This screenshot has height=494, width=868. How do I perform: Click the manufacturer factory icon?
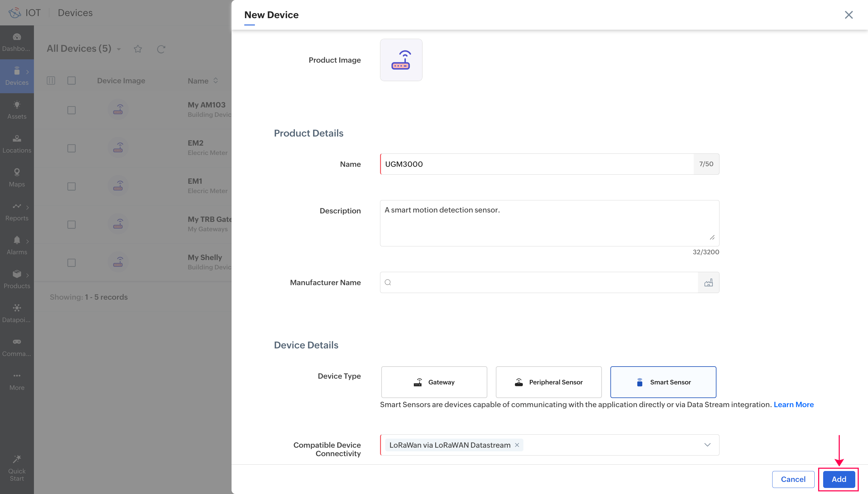(708, 282)
